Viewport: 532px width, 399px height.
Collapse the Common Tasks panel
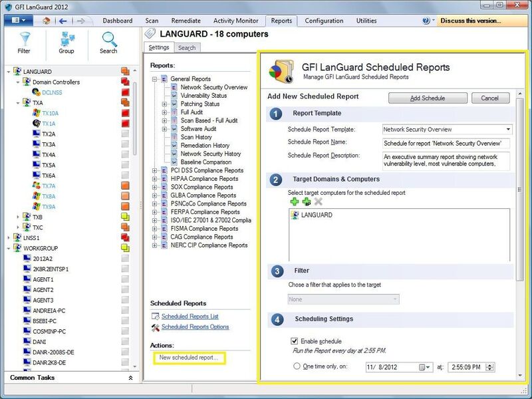pyautogui.click(x=130, y=378)
